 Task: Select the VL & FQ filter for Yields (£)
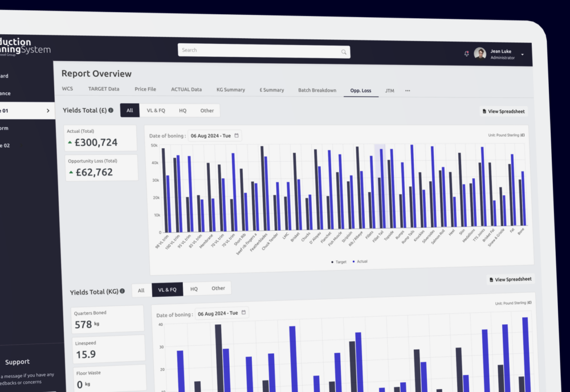tap(156, 111)
